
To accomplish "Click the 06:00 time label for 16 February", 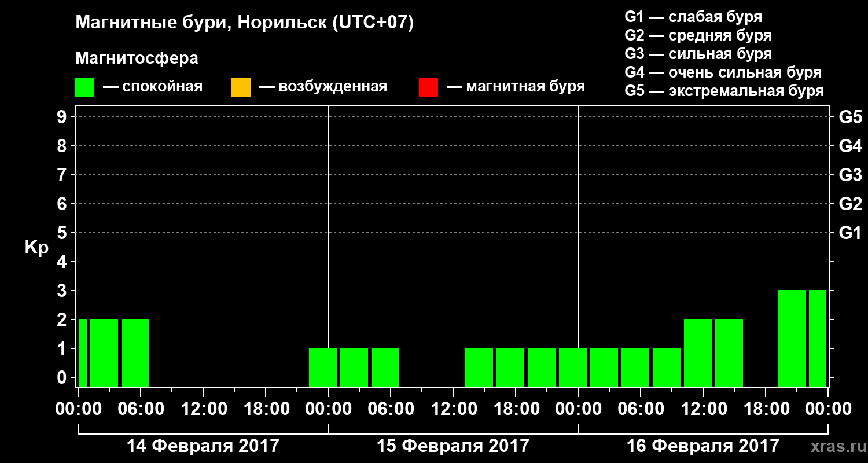I will click(641, 409).
